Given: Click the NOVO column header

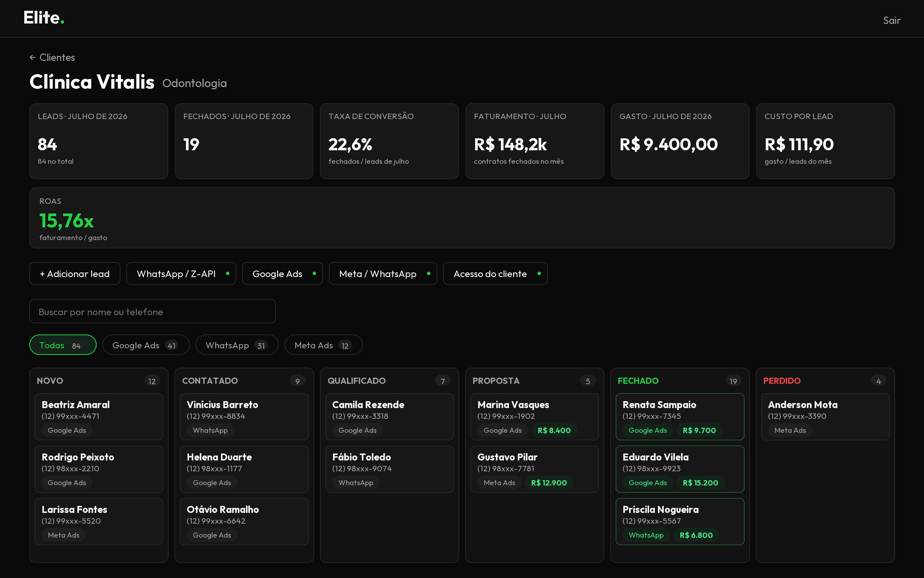Looking at the screenshot, I should click(50, 381).
